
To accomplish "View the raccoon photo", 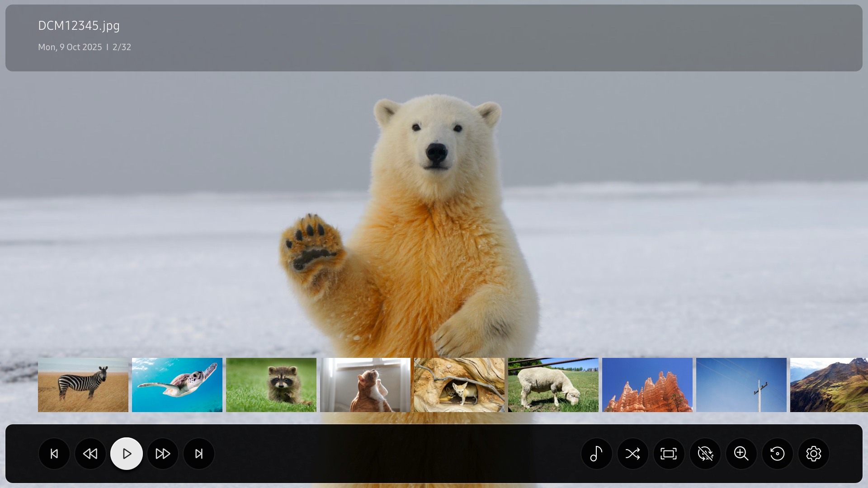I will point(271,385).
